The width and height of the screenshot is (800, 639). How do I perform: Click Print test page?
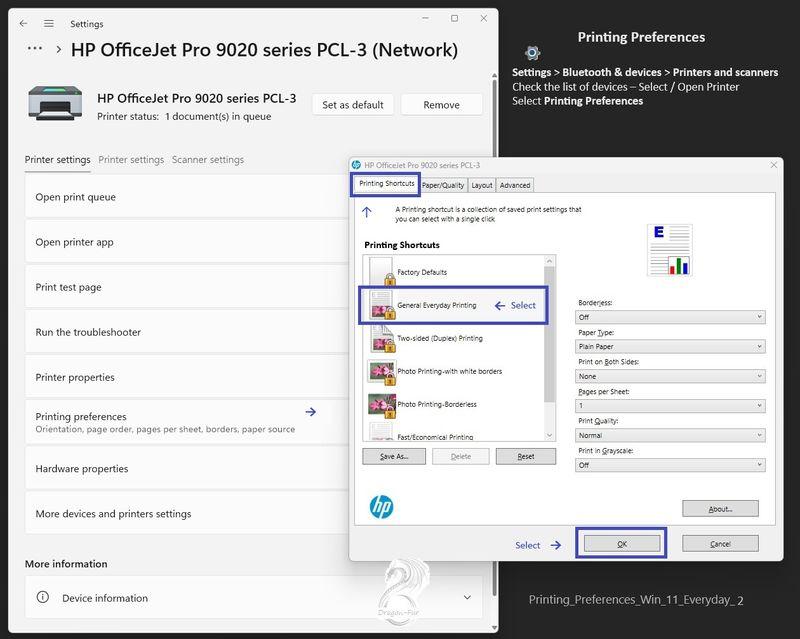187,287
